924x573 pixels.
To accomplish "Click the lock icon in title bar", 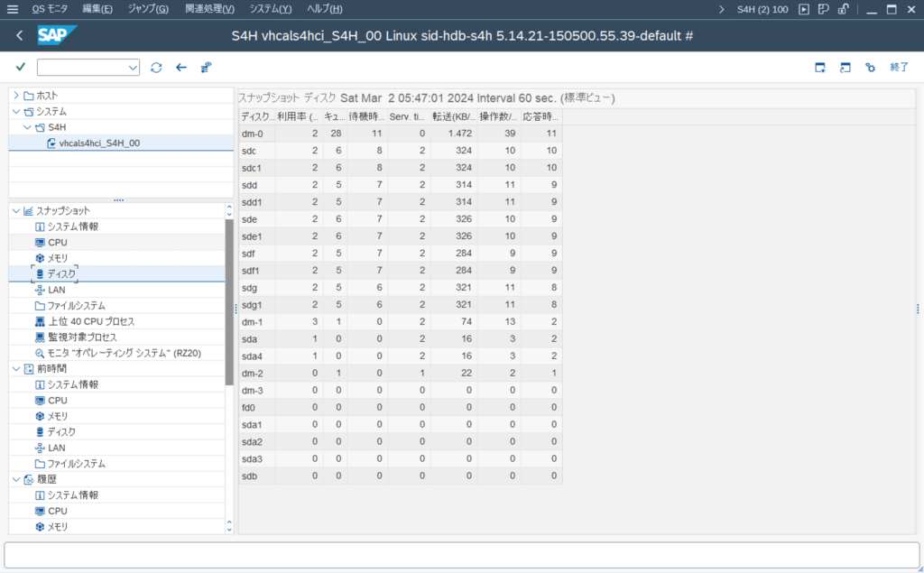I will [843, 9].
